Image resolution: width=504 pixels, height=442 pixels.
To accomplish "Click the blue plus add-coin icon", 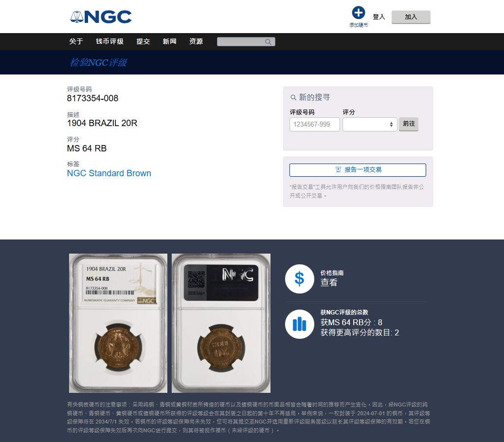I will point(359,13).
